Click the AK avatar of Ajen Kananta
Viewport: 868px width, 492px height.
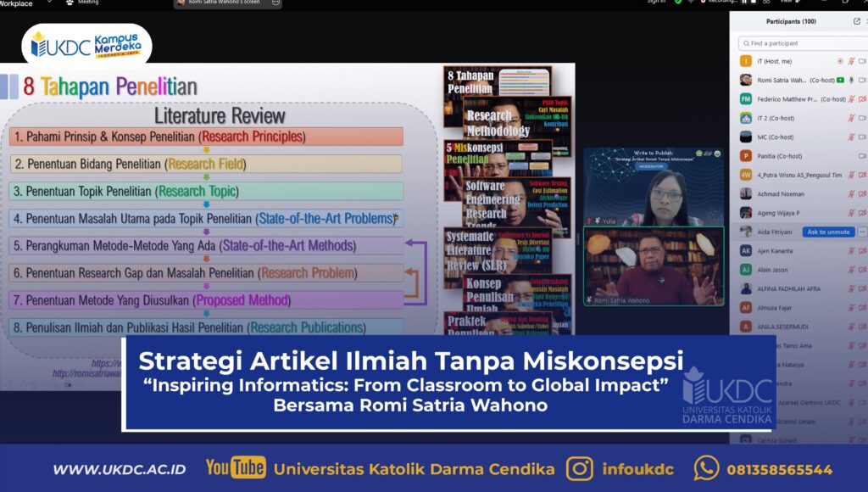[746, 250]
